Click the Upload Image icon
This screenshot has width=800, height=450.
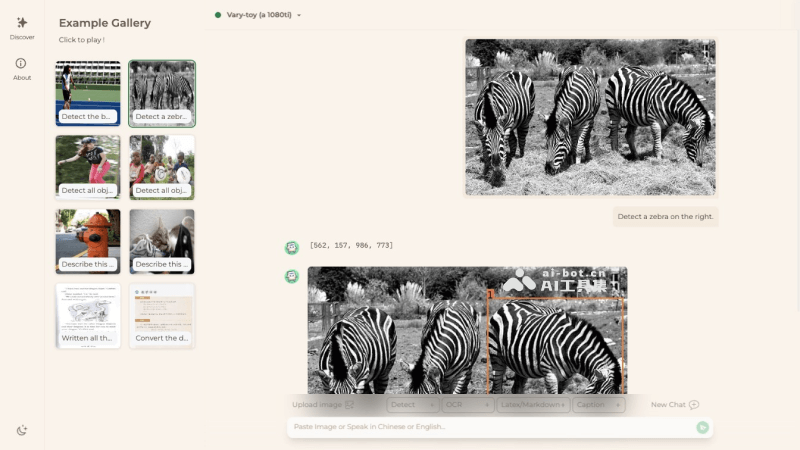pos(349,405)
